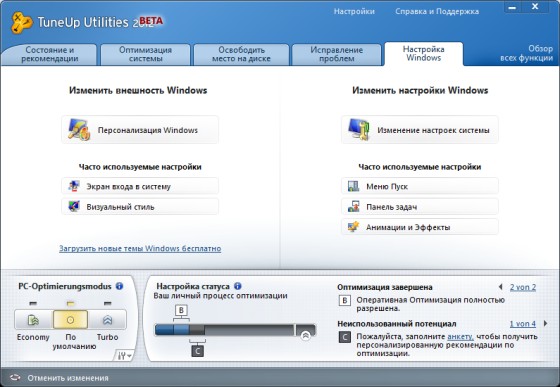Switch to Оптимизация системы tab
This screenshot has height=387, width=560.
tap(145, 54)
